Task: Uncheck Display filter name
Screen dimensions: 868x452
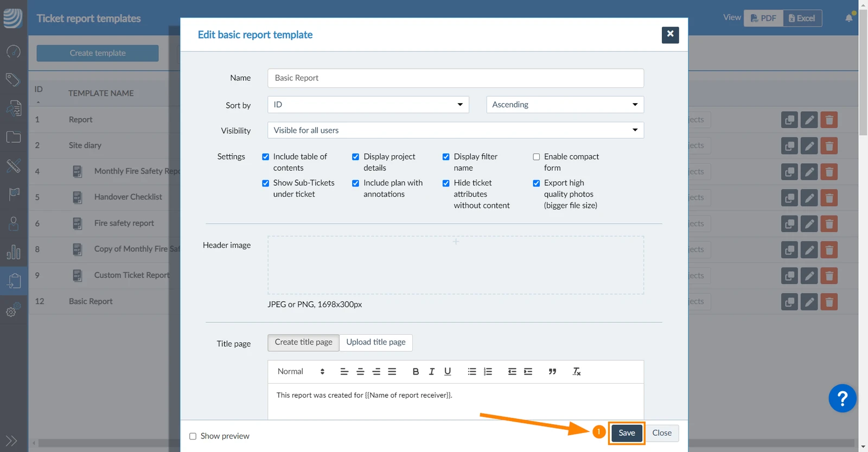Action: point(446,157)
